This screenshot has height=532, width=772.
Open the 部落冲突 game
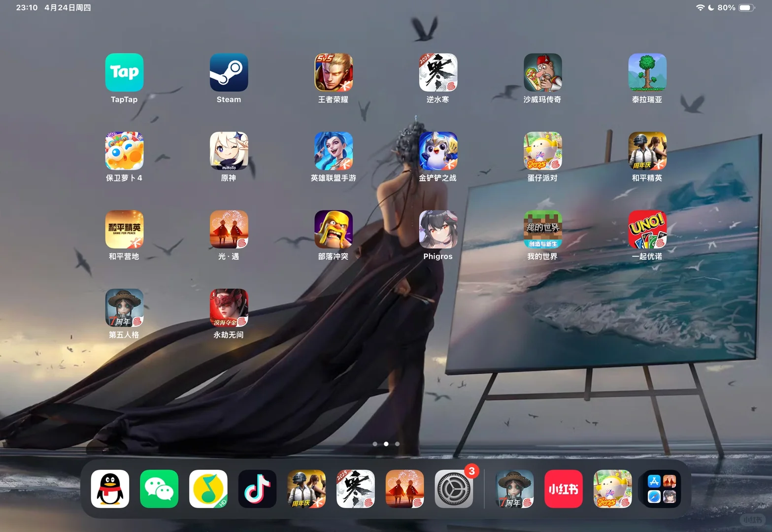point(334,230)
